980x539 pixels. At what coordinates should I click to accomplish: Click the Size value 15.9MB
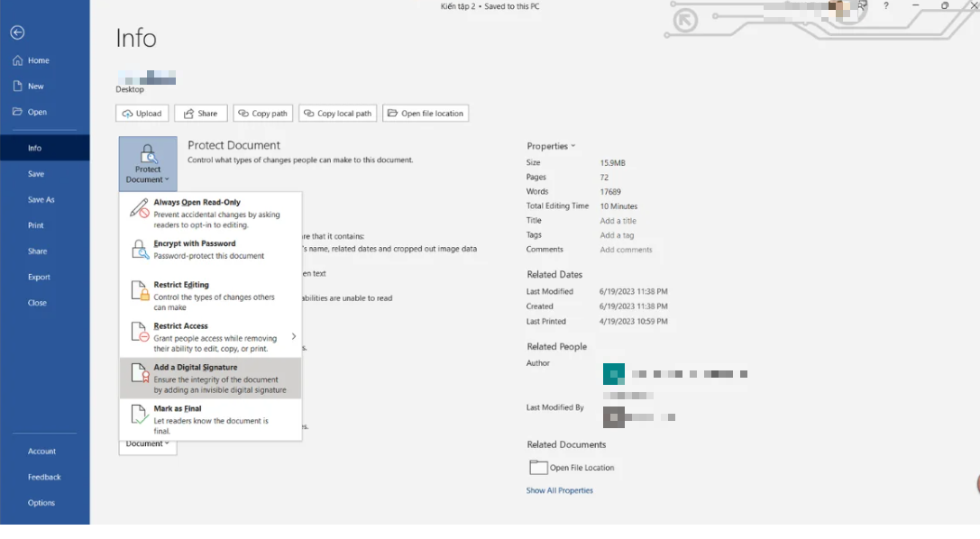tap(612, 162)
